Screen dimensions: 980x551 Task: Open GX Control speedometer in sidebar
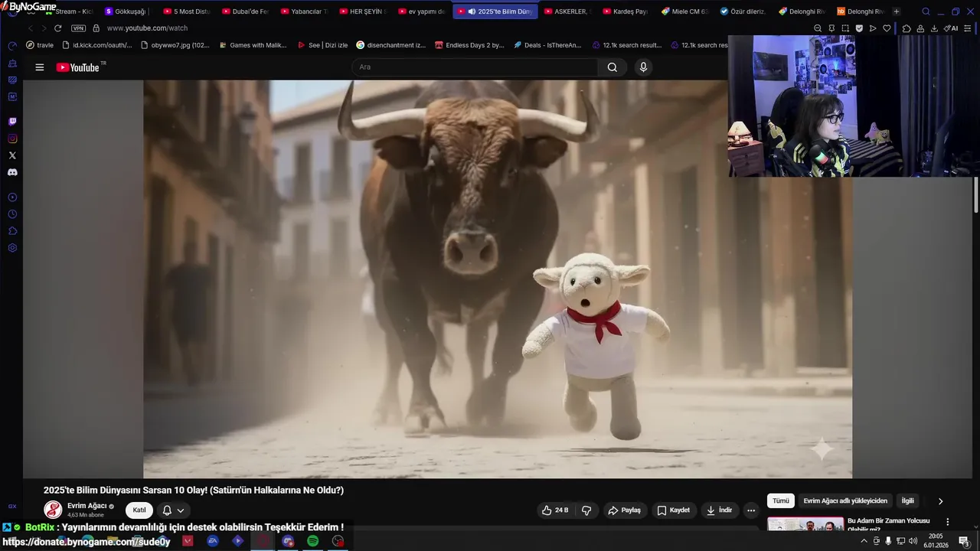pos(12,46)
